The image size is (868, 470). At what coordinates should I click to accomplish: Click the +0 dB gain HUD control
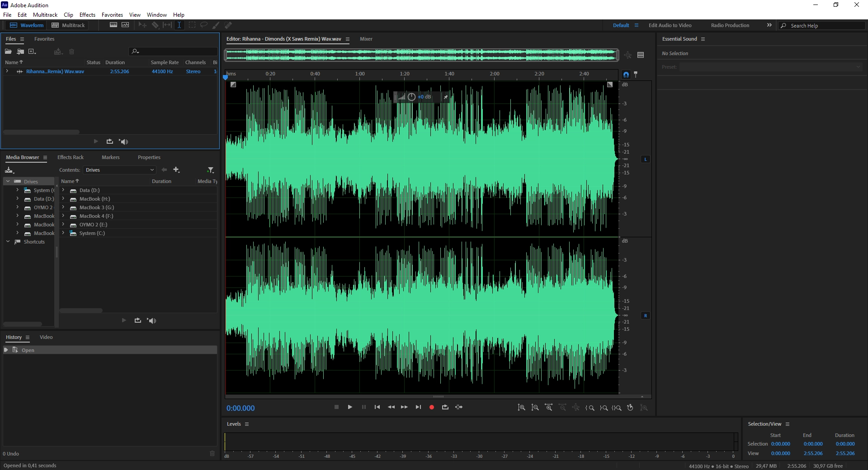coord(424,97)
